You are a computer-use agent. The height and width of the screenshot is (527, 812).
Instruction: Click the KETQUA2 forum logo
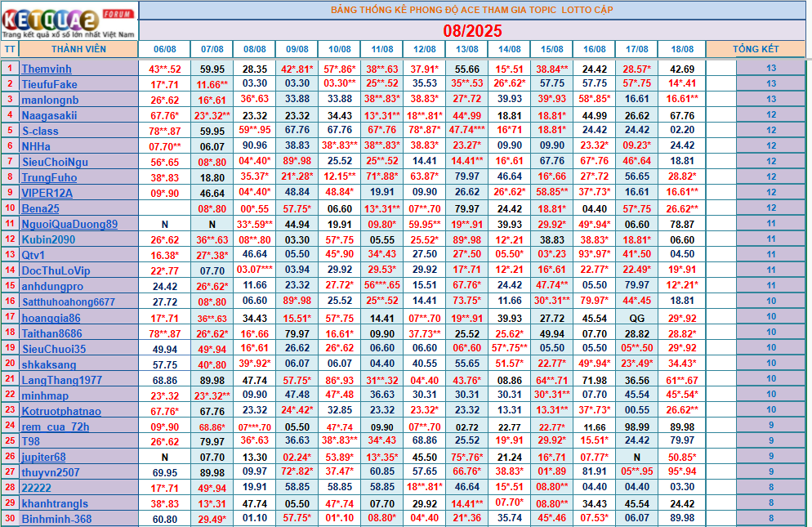click(x=69, y=21)
